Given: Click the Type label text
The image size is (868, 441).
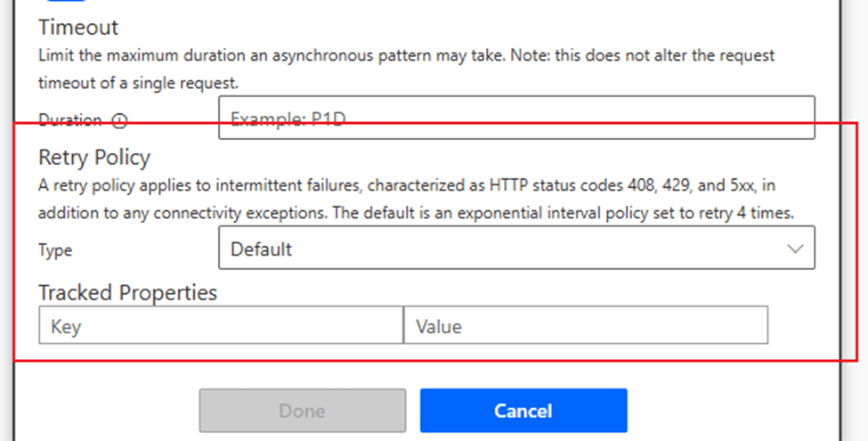Looking at the screenshot, I should tap(55, 250).
